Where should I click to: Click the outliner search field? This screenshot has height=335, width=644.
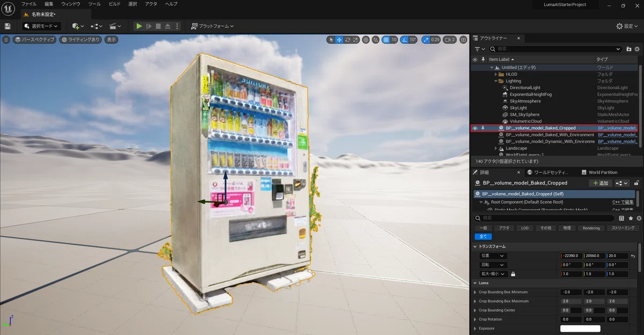[555, 49]
